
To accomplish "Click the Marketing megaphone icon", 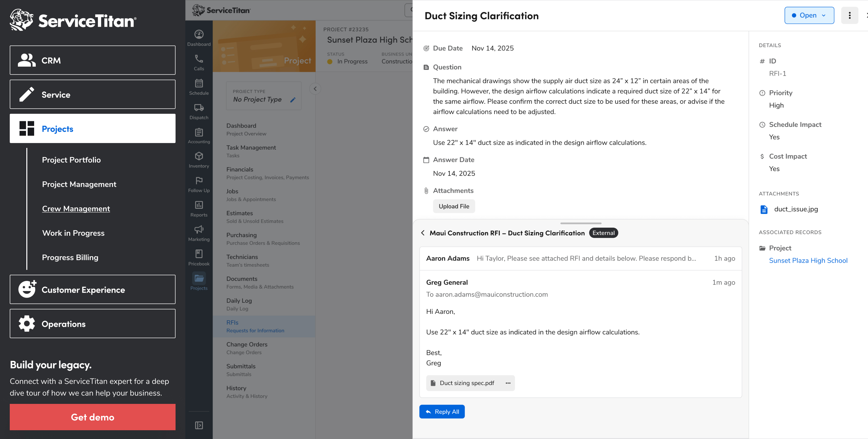I will [199, 229].
